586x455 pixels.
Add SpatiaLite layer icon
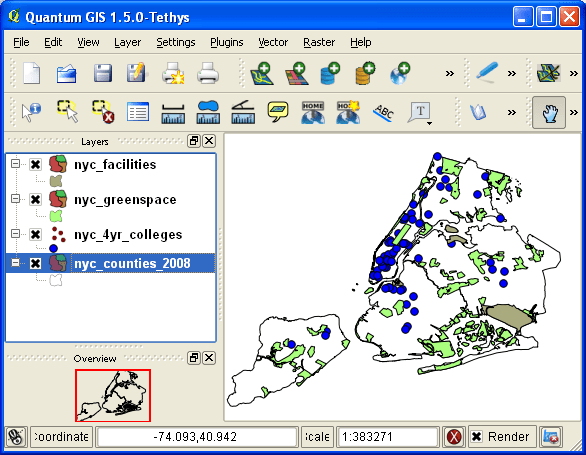[366, 73]
